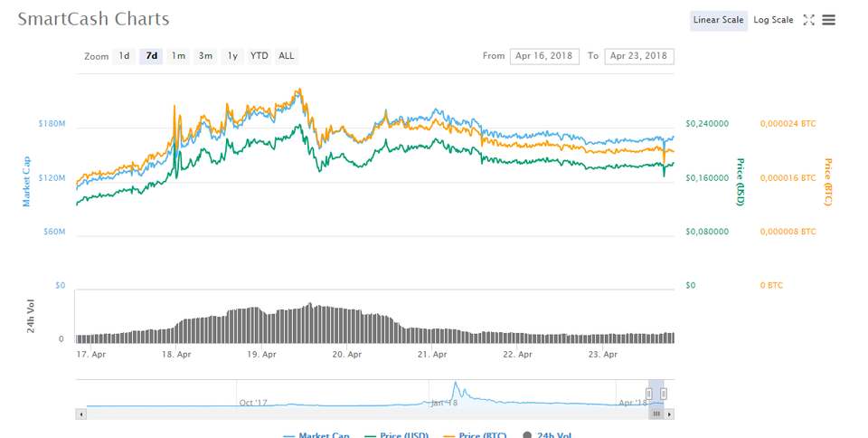
Task: Switch to Linear Scale
Action: pos(719,20)
